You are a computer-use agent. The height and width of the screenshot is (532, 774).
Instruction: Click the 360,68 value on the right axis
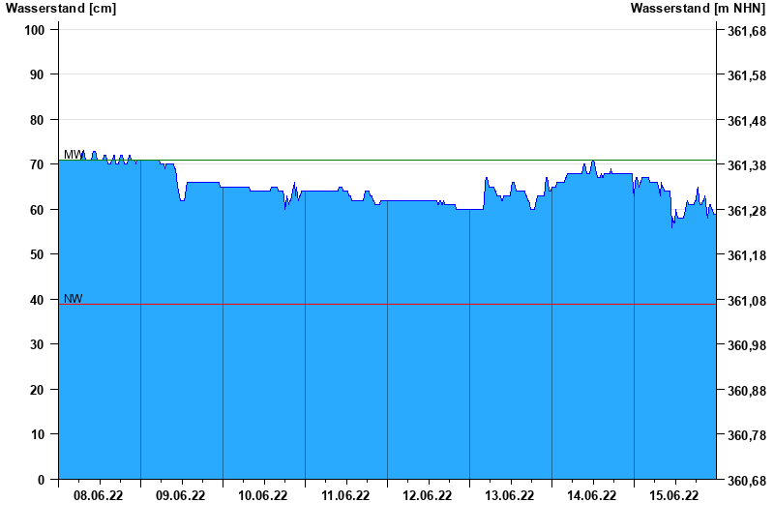coord(747,481)
